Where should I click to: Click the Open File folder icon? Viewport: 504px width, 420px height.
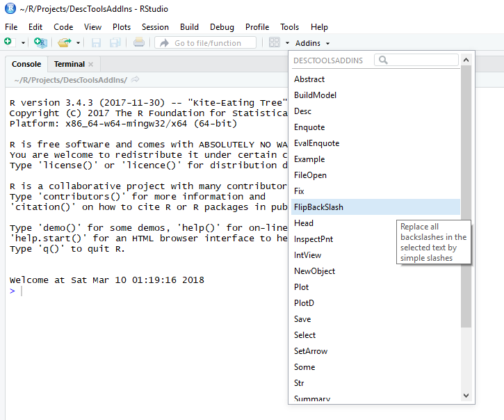(x=64, y=42)
